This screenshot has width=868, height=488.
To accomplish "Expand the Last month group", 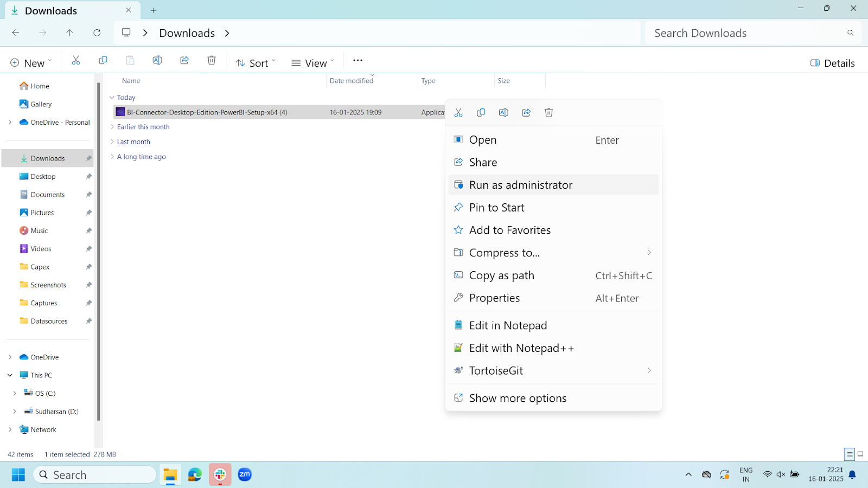I will point(112,142).
